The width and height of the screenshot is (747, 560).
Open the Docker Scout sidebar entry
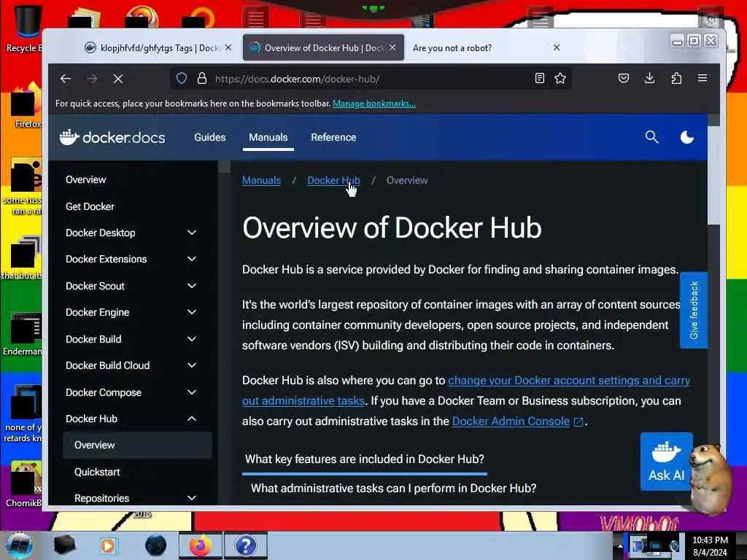pos(96,286)
